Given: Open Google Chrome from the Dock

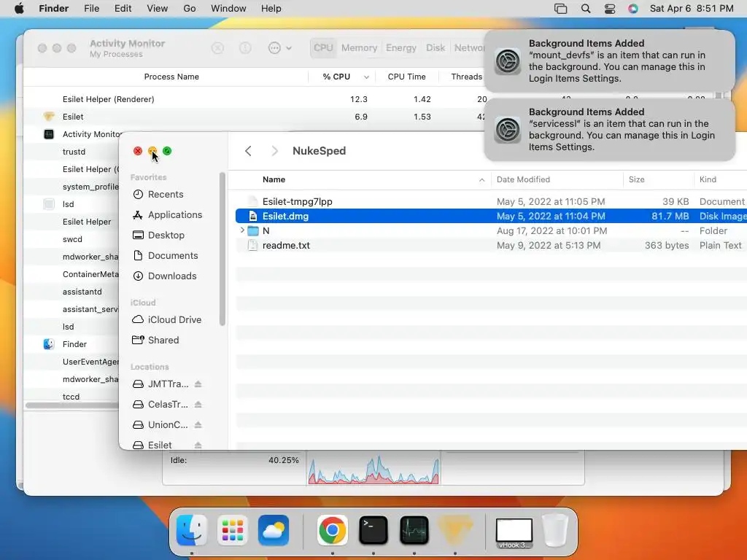Looking at the screenshot, I should click(x=332, y=530).
